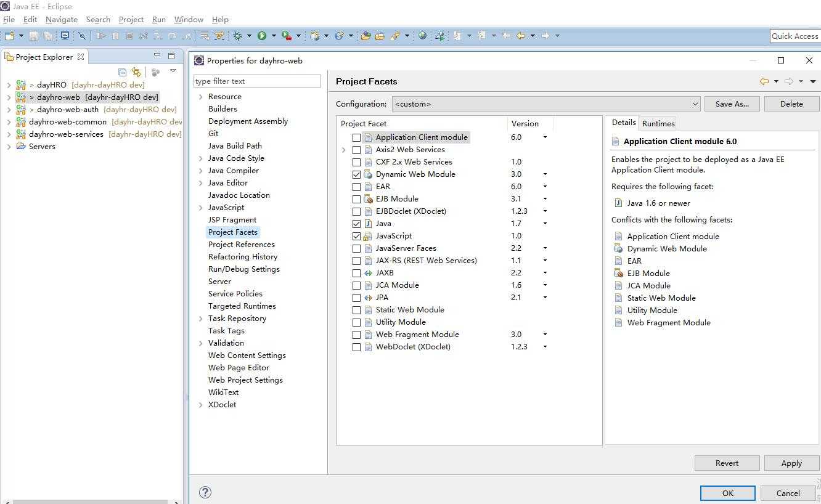The height and width of the screenshot is (504, 821).
Task: Open the File menu
Action: tap(9, 20)
